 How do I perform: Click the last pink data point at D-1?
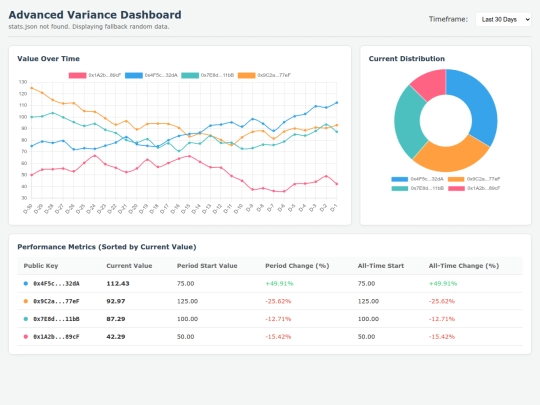click(x=336, y=184)
